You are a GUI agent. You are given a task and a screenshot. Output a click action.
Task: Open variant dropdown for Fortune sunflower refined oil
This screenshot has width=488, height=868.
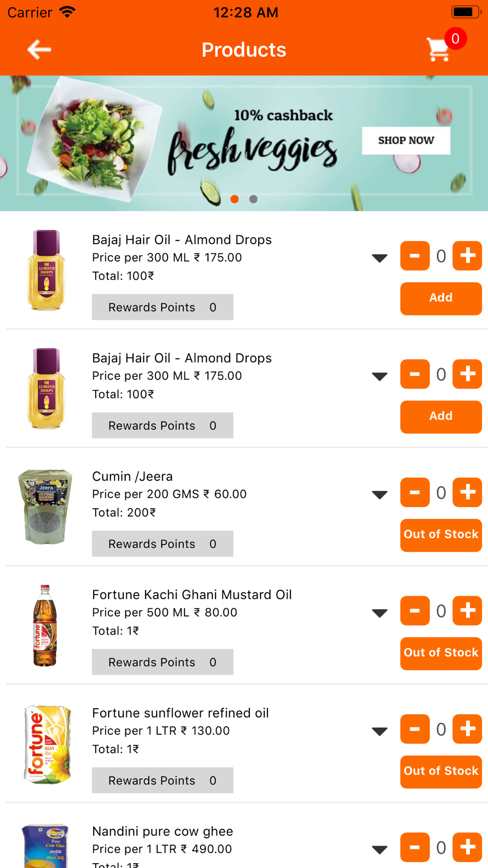click(x=380, y=731)
